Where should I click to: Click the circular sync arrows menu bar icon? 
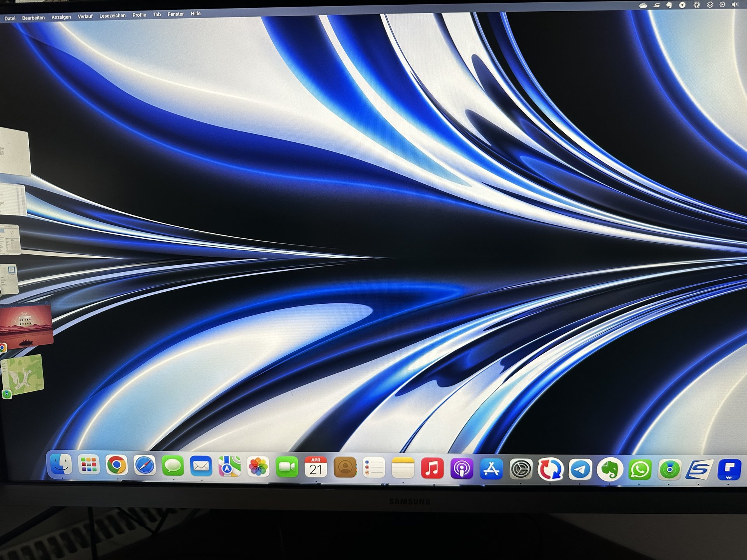pyautogui.click(x=697, y=5)
